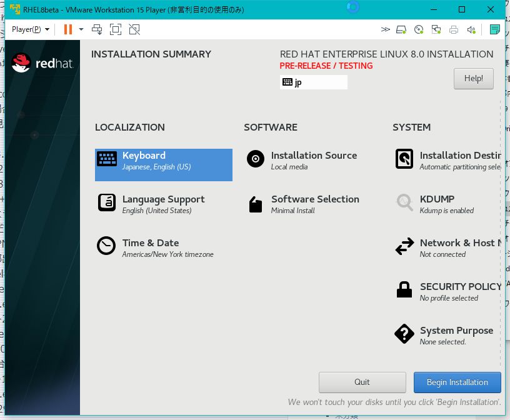Click the padlock icon for Security Policy
The width and height of the screenshot is (510, 420).
404,289
